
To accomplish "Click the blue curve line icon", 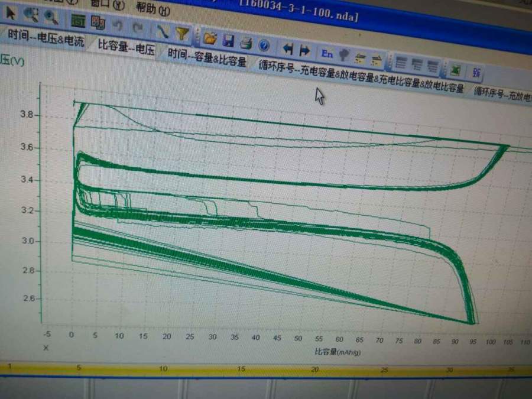I will (163, 31).
